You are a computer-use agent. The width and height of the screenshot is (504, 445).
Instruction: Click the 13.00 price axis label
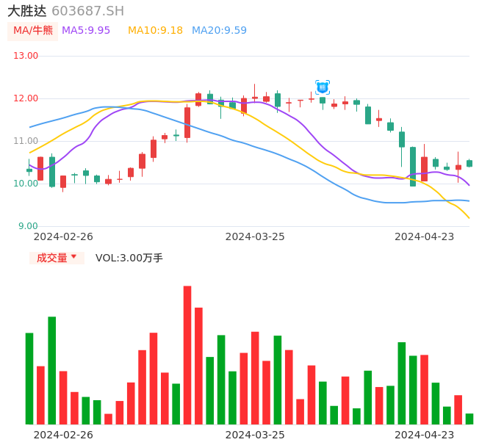tap(26, 56)
